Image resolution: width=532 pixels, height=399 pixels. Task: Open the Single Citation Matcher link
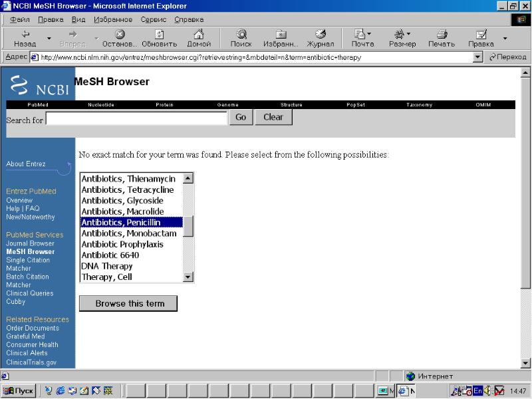pos(28,264)
